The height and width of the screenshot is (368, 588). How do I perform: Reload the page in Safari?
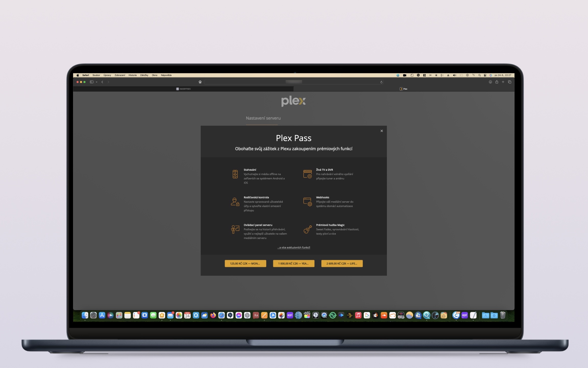click(x=381, y=82)
